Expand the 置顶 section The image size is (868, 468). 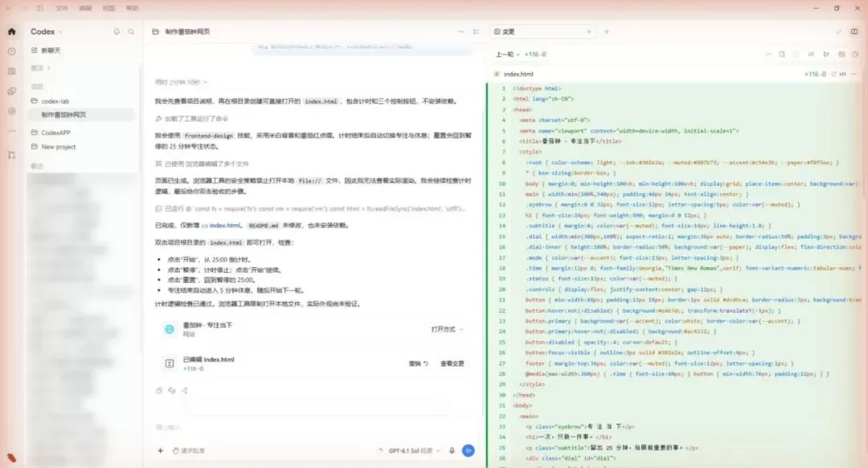[x=40, y=68]
